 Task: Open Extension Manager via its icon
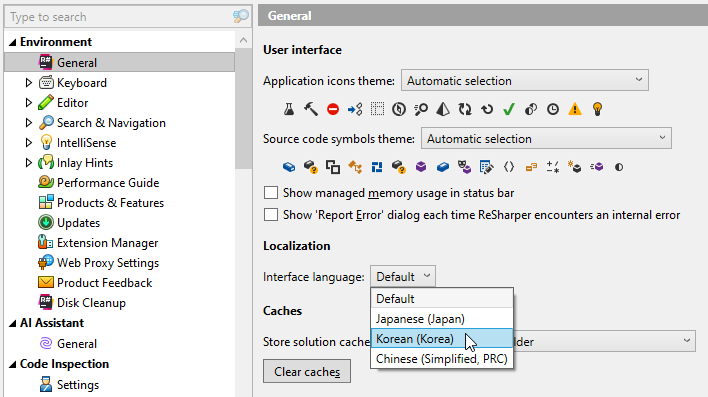[46, 243]
